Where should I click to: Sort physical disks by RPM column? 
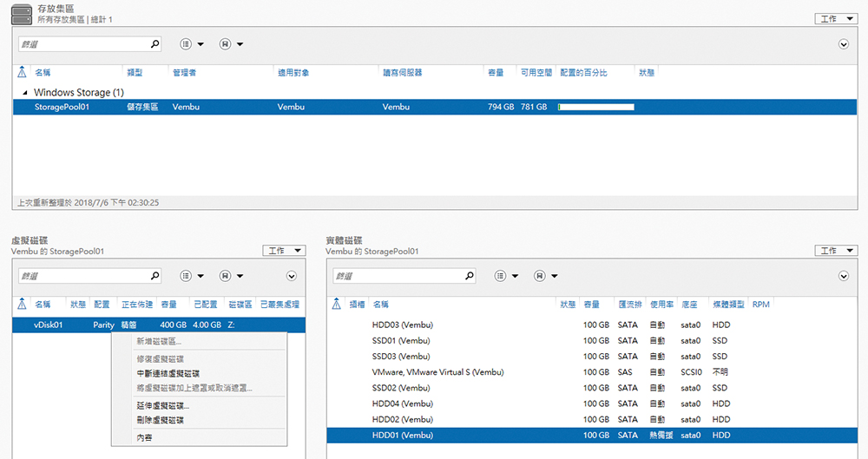coord(761,305)
